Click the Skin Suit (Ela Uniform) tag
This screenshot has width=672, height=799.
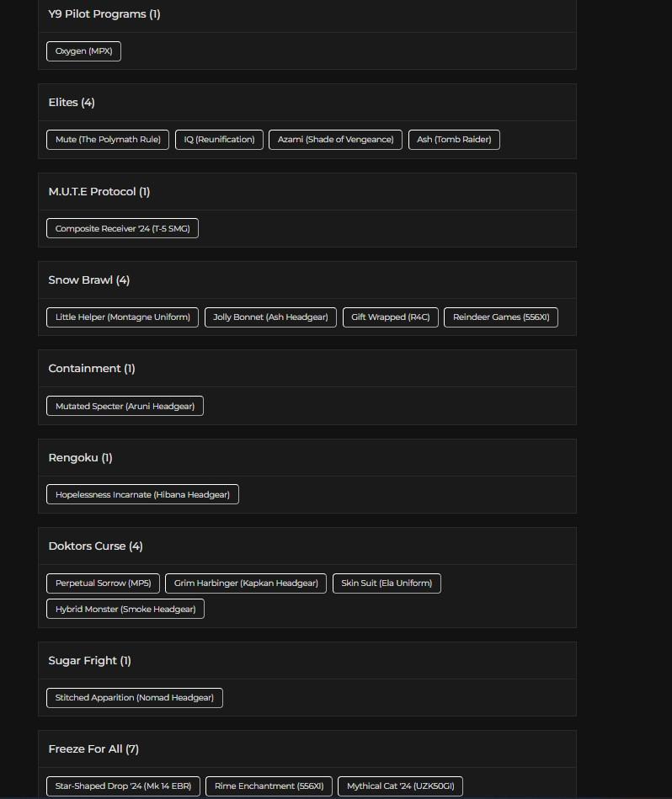coord(387,583)
